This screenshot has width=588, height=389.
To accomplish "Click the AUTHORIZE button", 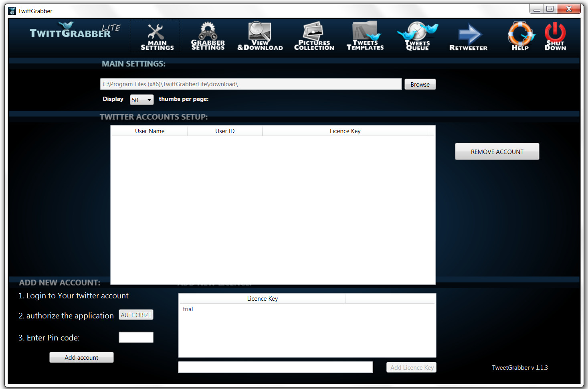I will 136,315.
